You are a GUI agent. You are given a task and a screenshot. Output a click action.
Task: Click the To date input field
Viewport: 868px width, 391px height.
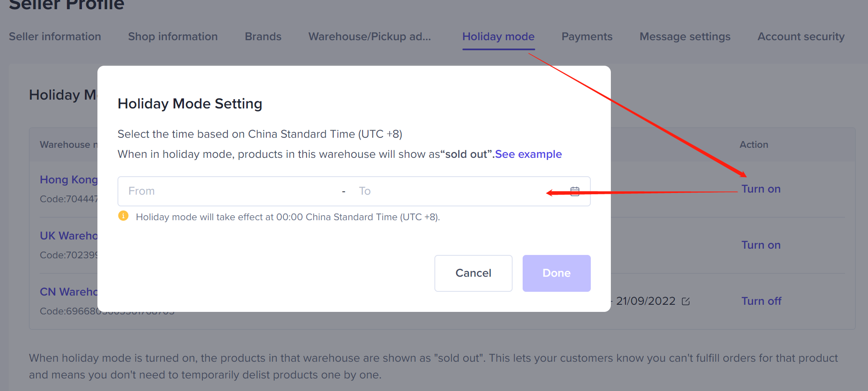[452, 191]
